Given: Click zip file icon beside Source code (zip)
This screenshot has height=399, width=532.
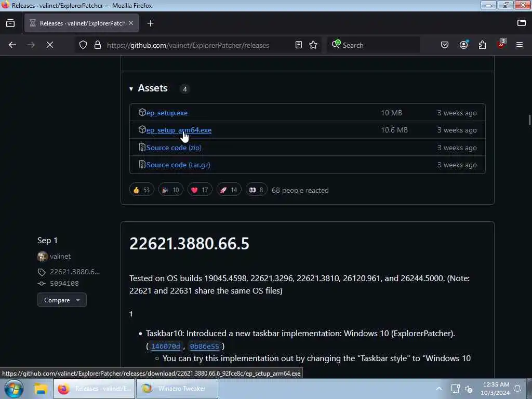Looking at the screenshot, I should tap(142, 147).
